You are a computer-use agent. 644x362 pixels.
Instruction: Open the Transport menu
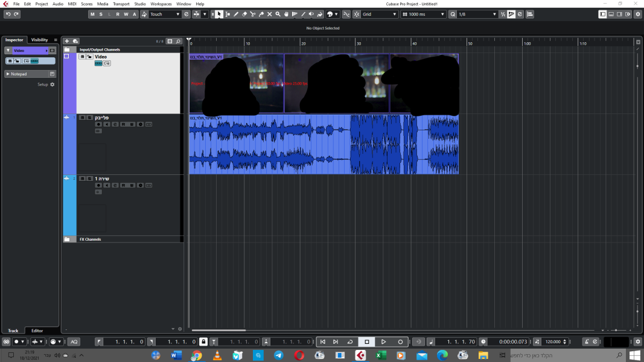(121, 4)
